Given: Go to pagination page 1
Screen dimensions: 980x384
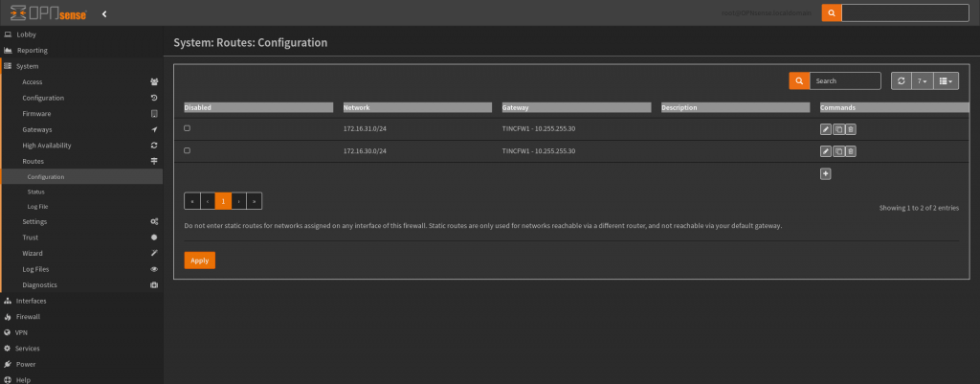Looking at the screenshot, I should click(x=223, y=201).
